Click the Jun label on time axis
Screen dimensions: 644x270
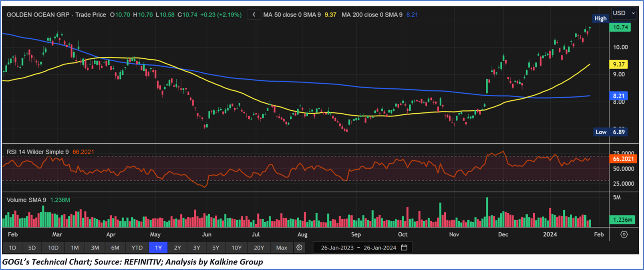tap(207, 234)
